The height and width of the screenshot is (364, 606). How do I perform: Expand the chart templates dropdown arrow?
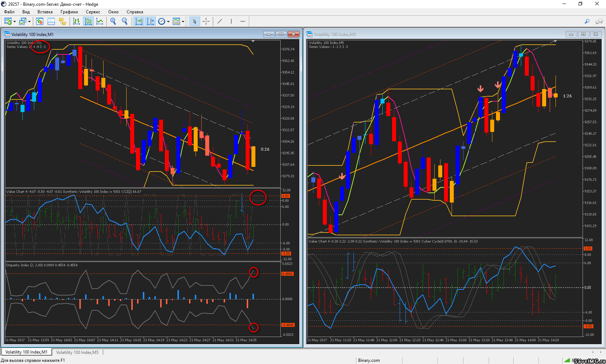183,22
